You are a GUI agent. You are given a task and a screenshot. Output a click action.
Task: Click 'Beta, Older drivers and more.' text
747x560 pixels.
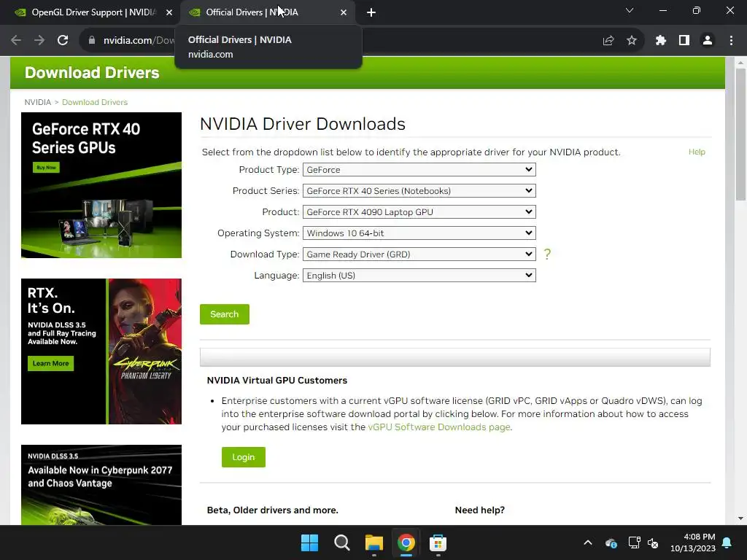point(273,510)
